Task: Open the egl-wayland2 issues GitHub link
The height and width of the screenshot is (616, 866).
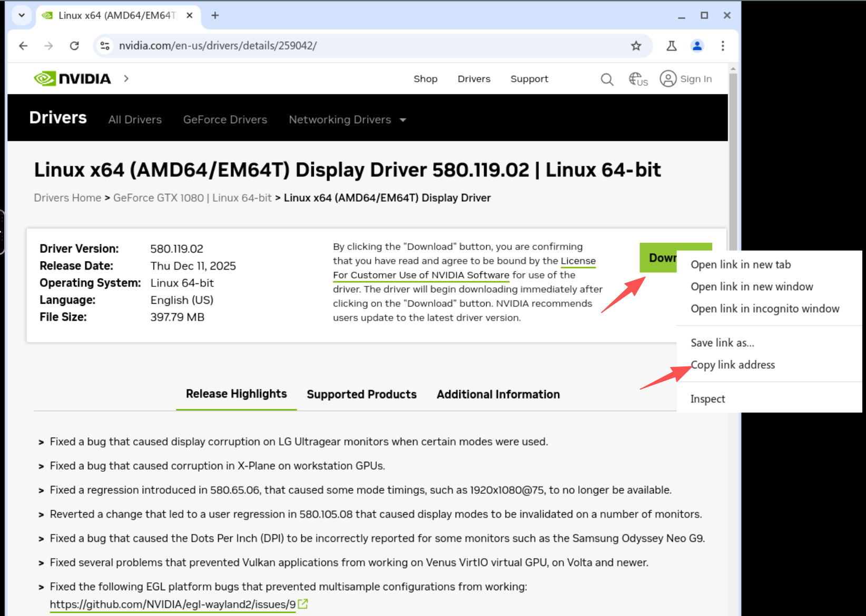Action: [x=173, y=604]
